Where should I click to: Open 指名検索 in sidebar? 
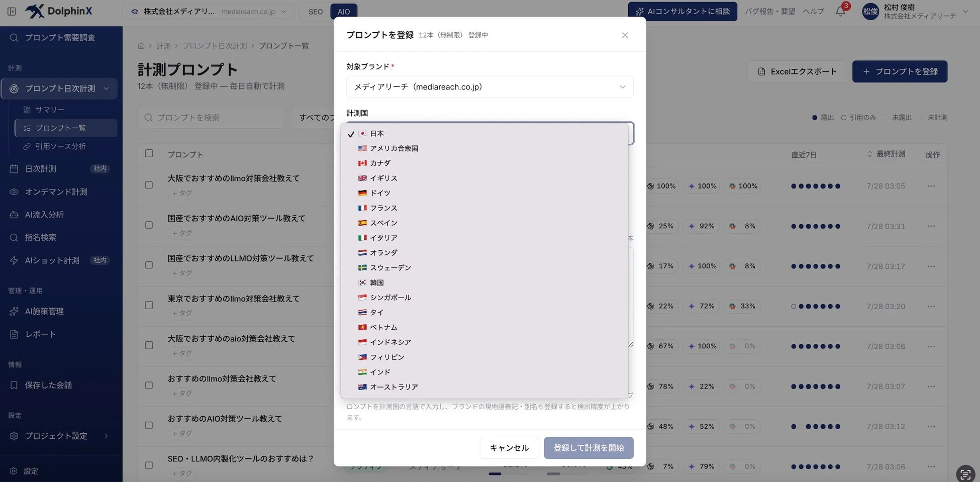click(x=41, y=237)
